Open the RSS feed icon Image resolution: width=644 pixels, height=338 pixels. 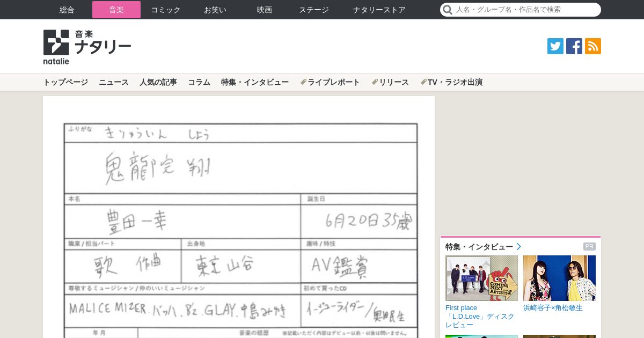tap(593, 46)
